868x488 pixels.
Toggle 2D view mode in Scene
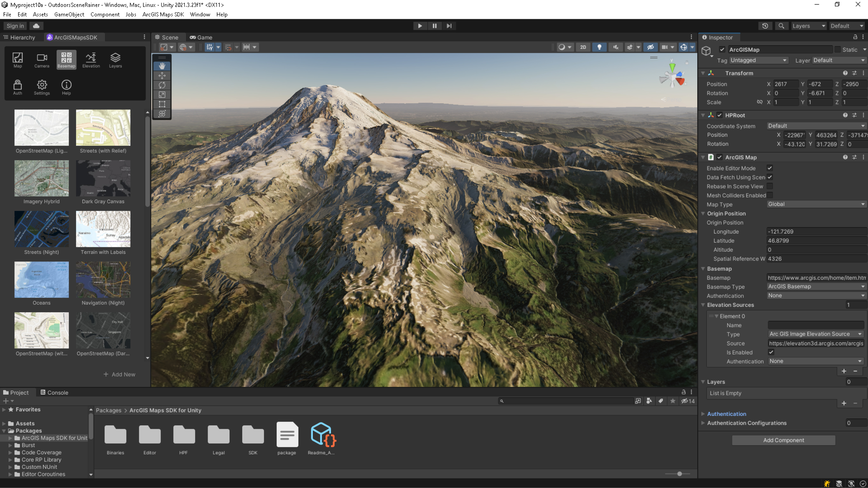tap(583, 47)
